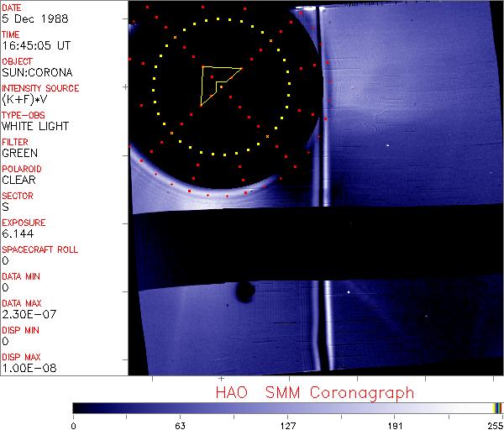504x430 pixels.
Task: Click the (K+F)*V intensity source value
Action: click(28, 99)
